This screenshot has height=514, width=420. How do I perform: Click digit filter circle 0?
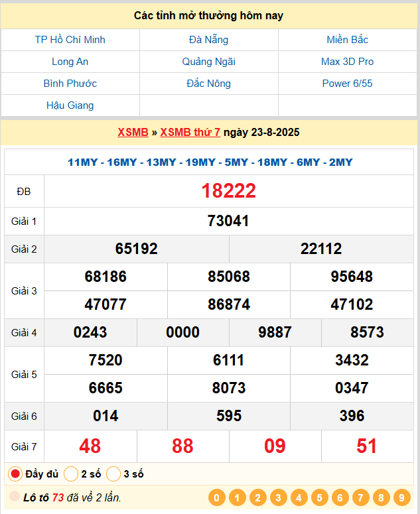[217, 497]
